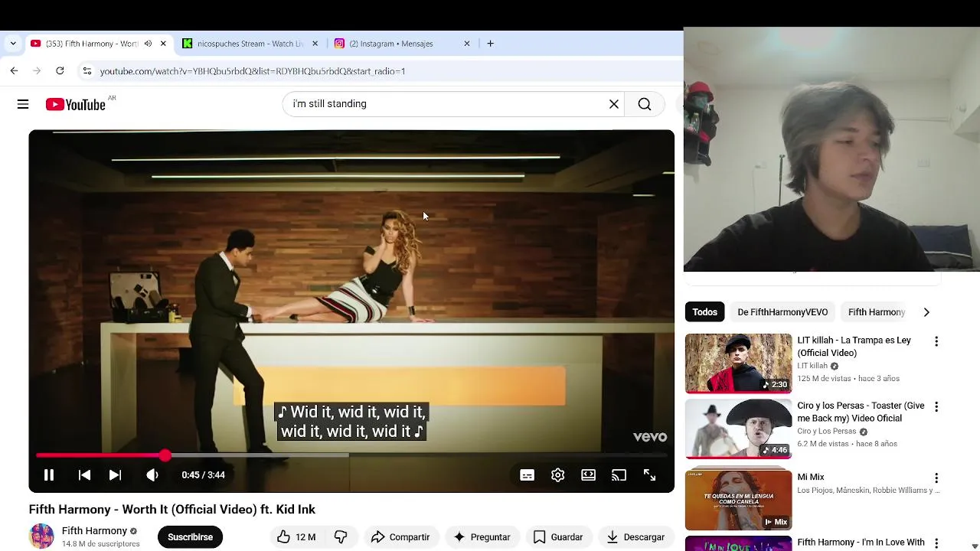Click the red playhead scrubber dot
The image size is (980, 551).
(165, 455)
